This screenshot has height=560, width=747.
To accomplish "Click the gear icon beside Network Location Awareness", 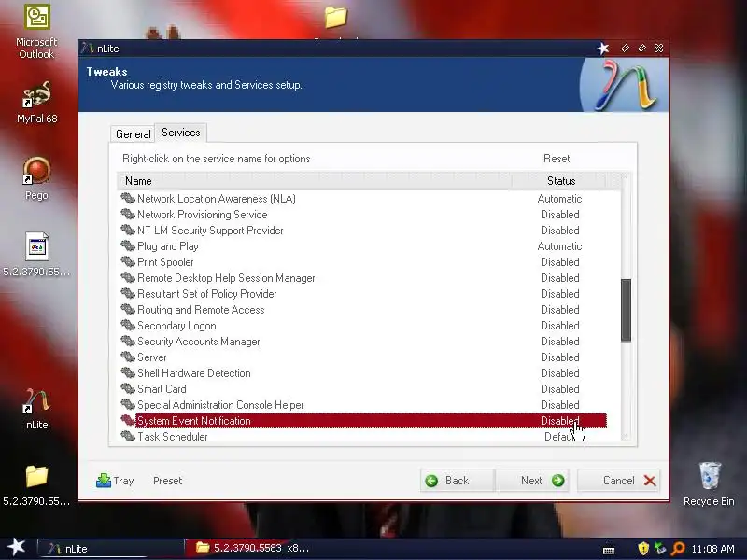I will 128,198.
